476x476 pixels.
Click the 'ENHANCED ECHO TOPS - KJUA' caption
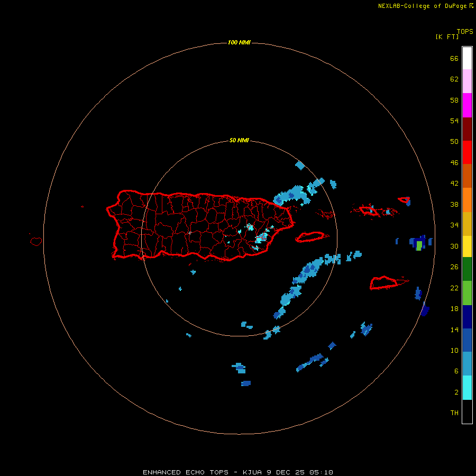(x=202, y=472)
